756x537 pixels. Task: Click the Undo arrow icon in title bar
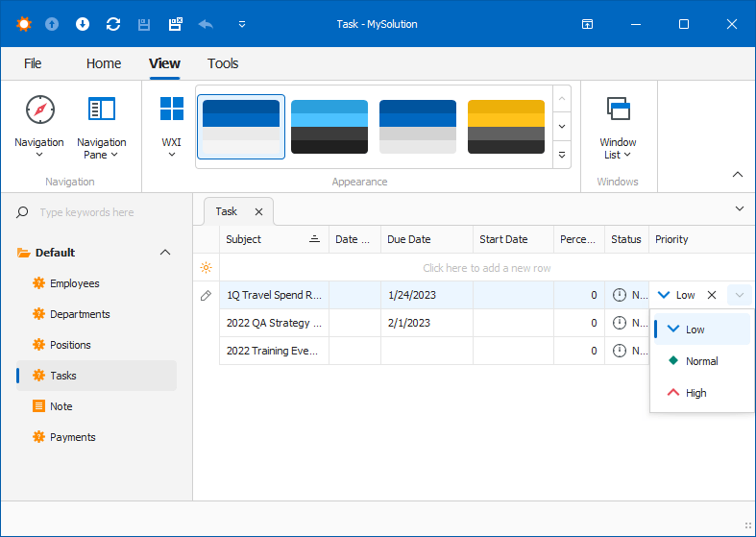pos(206,24)
